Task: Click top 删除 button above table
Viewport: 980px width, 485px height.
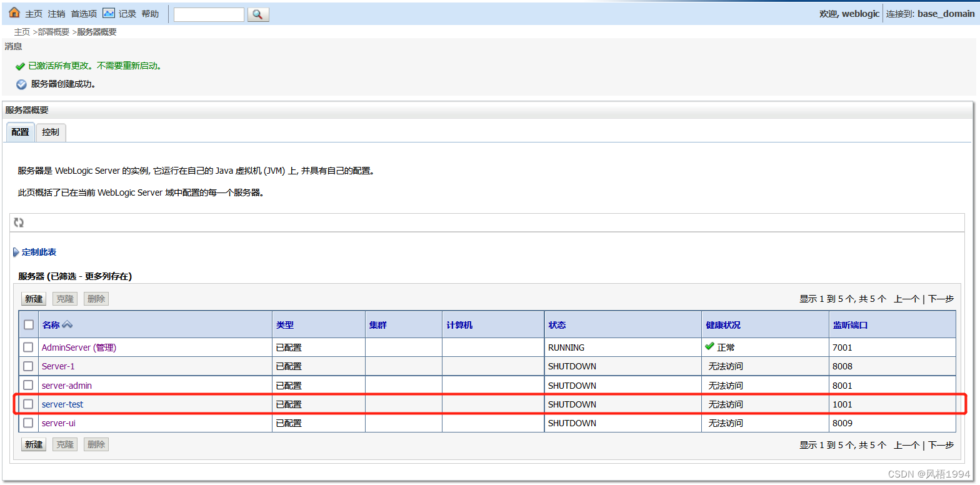Action: tap(96, 299)
